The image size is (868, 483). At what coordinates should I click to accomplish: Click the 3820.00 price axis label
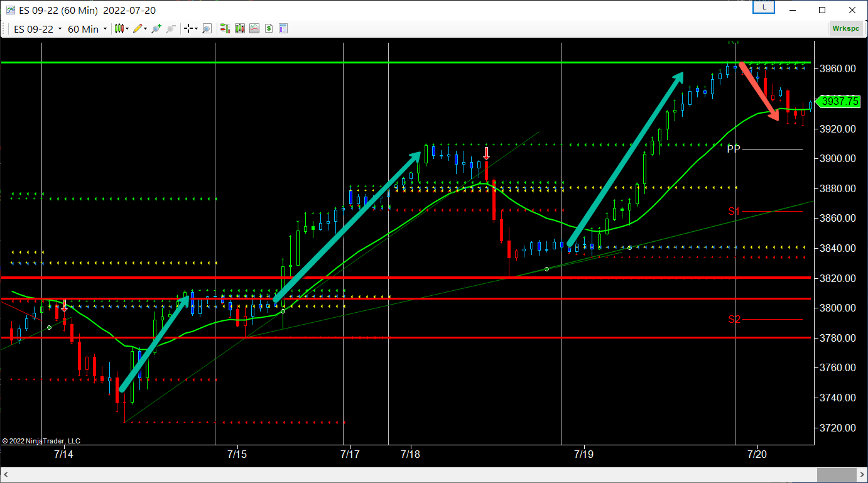838,278
